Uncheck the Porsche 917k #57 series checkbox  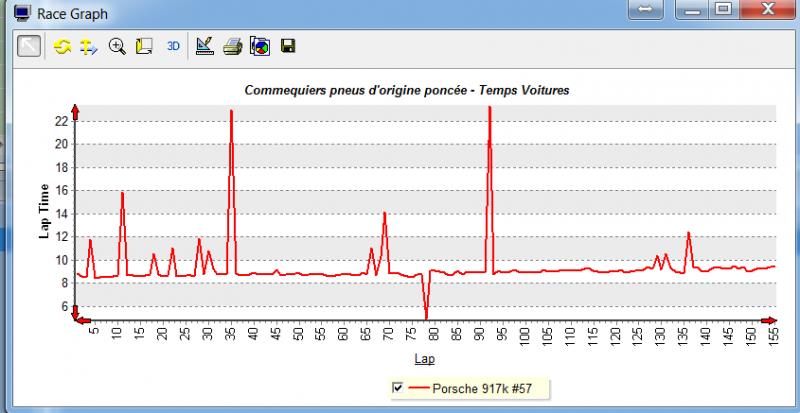click(399, 388)
